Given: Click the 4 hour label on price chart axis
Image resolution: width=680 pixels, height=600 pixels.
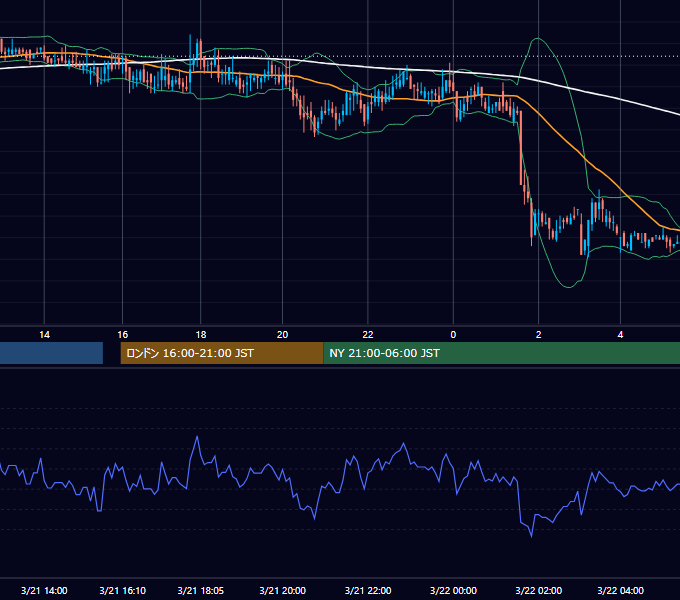Looking at the screenshot, I should click(x=620, y=335).
